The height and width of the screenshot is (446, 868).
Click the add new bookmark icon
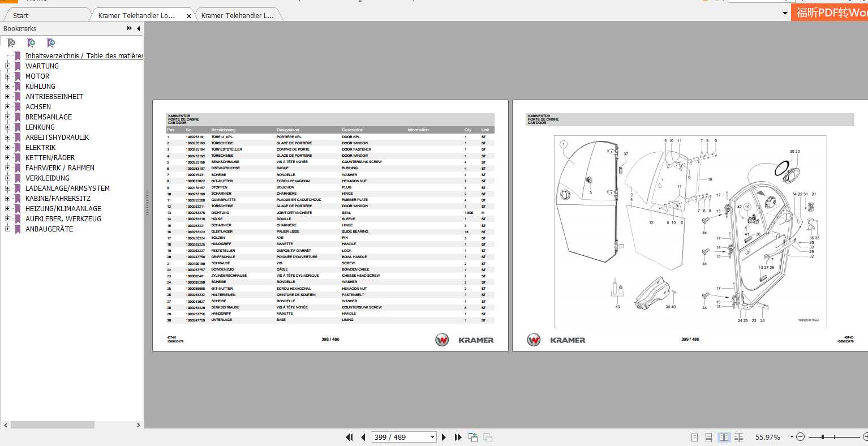tap(31, 43)
